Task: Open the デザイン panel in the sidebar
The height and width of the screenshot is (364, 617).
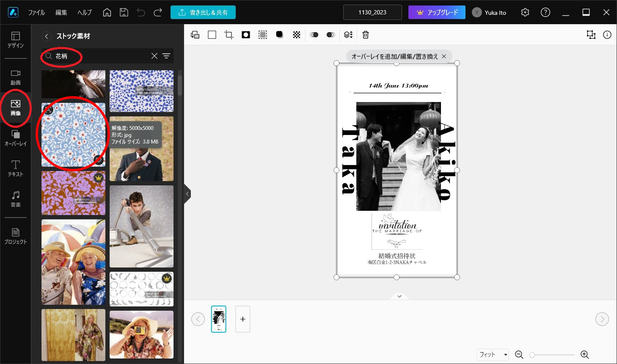Action: [x=16, y=40]
